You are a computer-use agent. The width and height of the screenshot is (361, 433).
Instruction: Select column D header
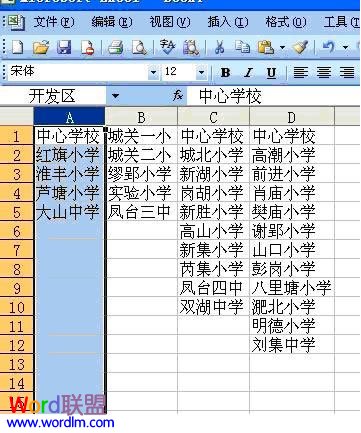point(292,117)
